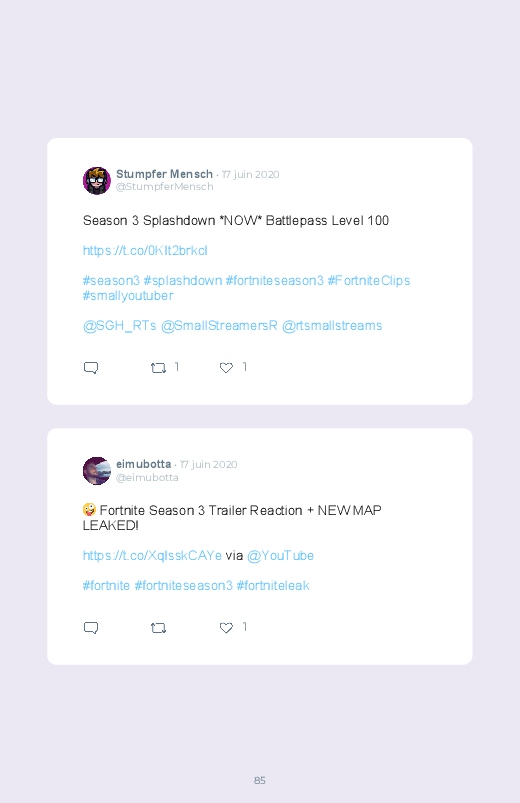Open the @YouTube mention
The width and height of the screenshot is (520, 803).
tap(280, 556)
